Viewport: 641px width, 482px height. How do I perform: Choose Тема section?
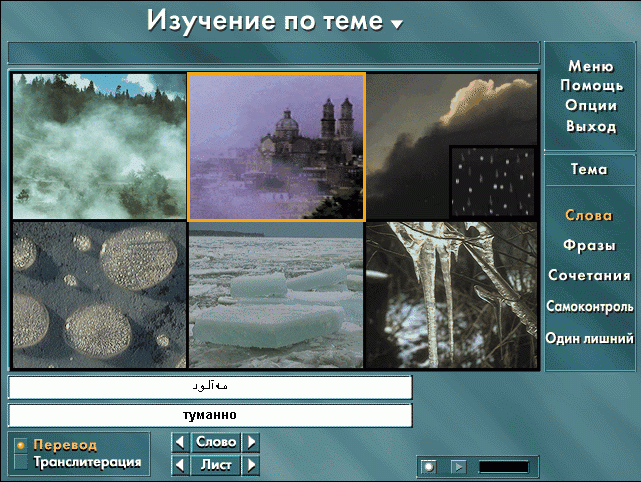(589, 169)
